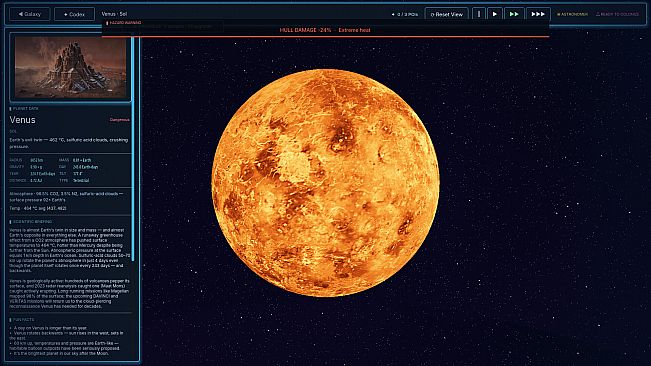Click the Distance value in AU

(36, 181)
